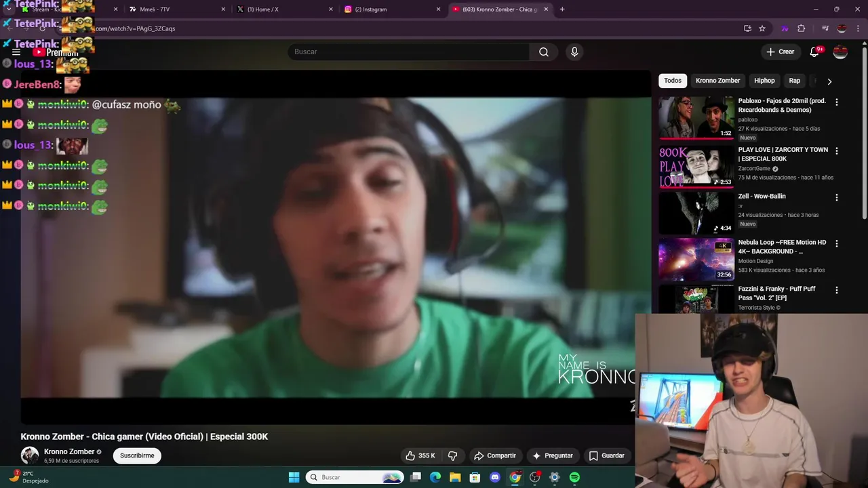Click the 6,59 M de suscriptores text

coord(71,461)
